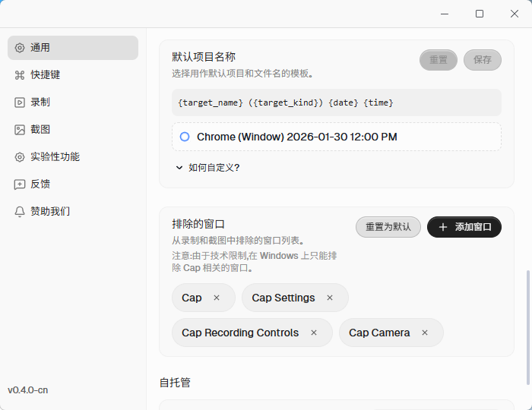Remove Cap Camera from excluded windows

tap(425, 333)
